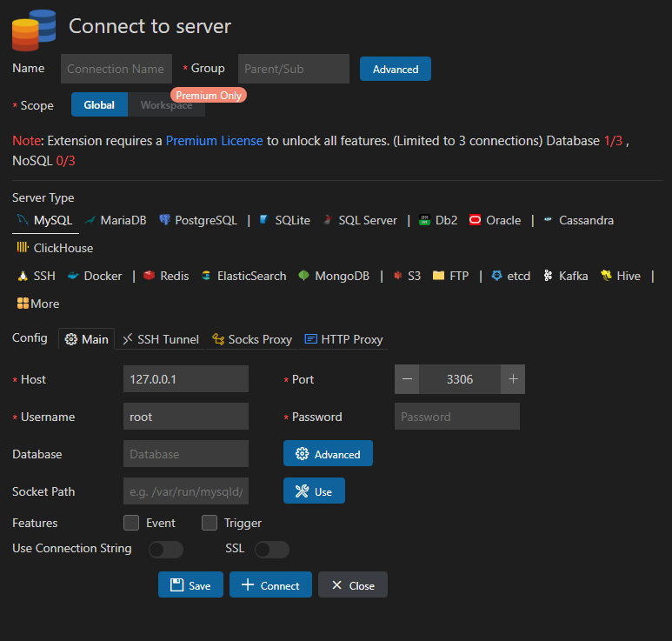Click the database stack logo icon

34,30
